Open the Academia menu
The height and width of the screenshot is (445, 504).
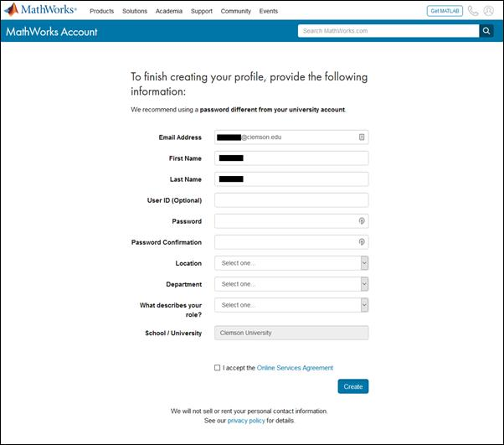[x=169, y=11]
